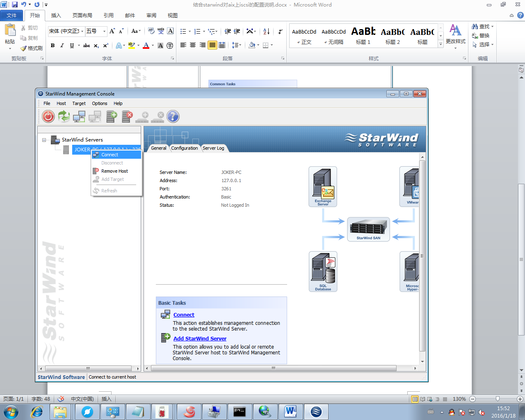Image resolution: width=525 pixels, height=420 pixels.
Task: Align text right in Word
Action: pyautogui.click(x=203, y=45)
